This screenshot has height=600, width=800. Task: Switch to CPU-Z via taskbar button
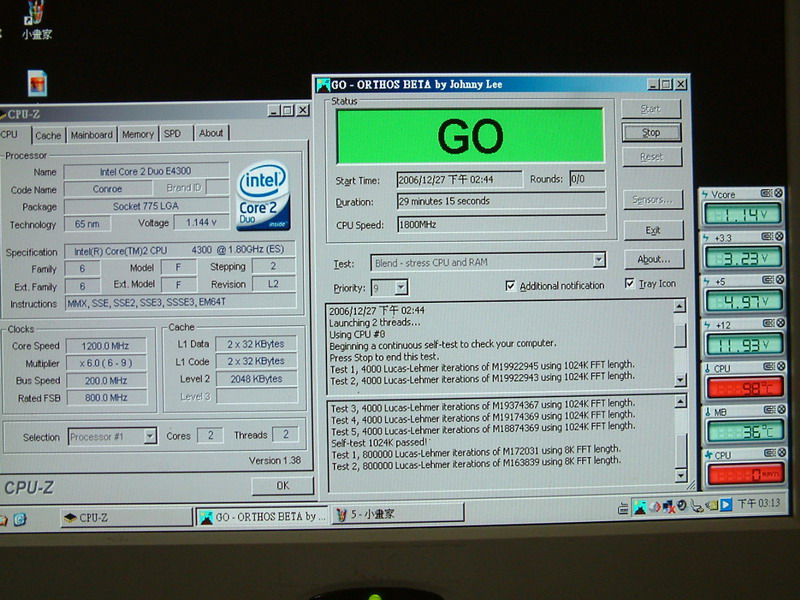tap(126, 517)
